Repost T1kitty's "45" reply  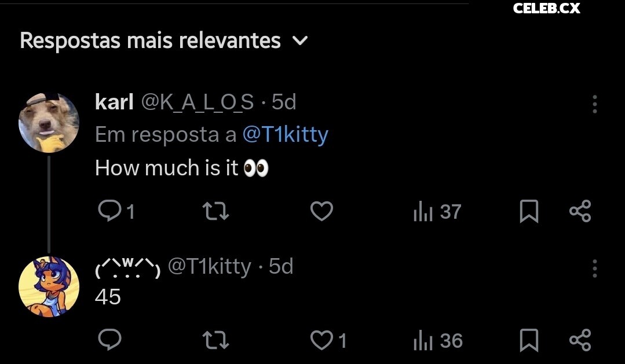[217, 340]
